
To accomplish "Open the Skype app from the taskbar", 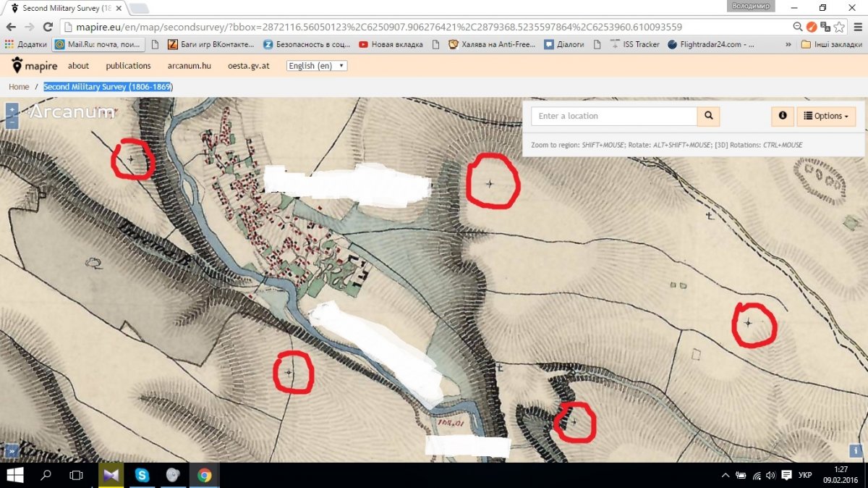I will 142,475.
